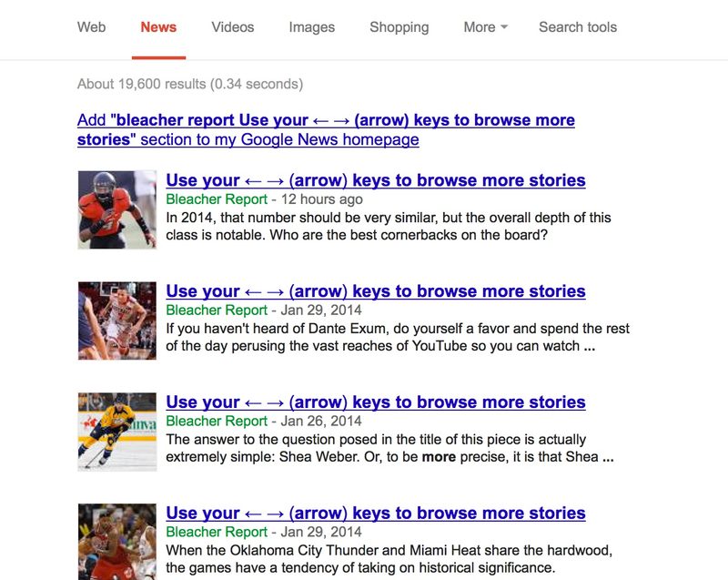The image size is (728, 580).
Task: Click the 'Jan 26, 2014' date text
Action: (321, 422)
